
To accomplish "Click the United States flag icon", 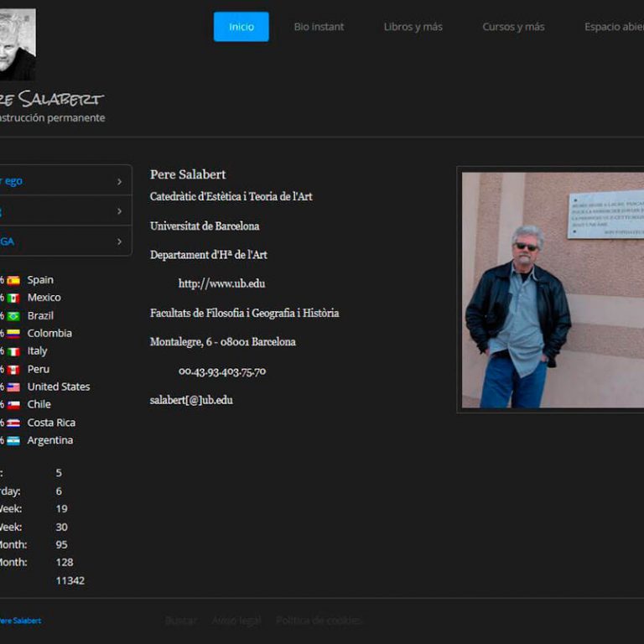I will (x=13, y=387).
